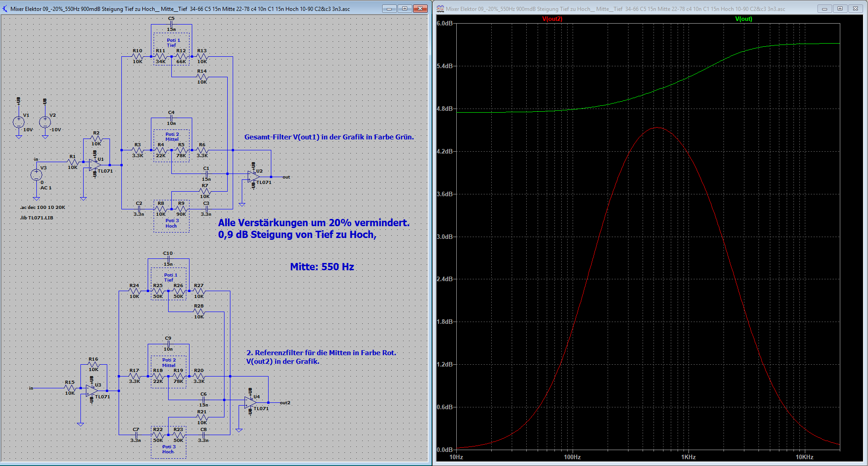Viewport: 868px width, 466px height.
Task: Click the 1KHz frequency axis label
Action: coord(688,457)
